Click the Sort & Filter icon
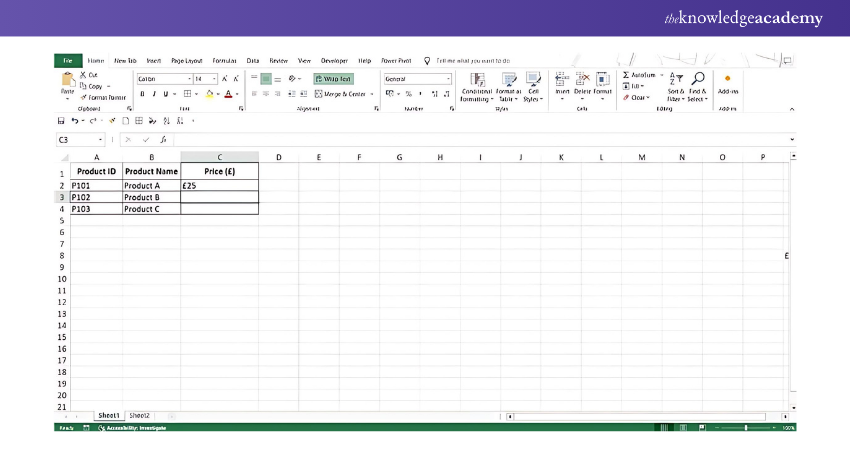The image size is (850, 450). coord(675,79)
